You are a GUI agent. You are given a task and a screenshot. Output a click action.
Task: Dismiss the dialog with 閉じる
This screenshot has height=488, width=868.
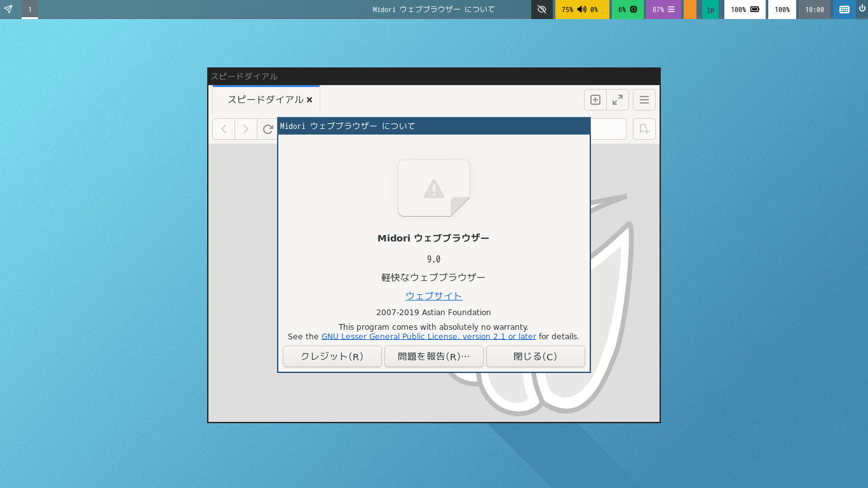(536, 356)
